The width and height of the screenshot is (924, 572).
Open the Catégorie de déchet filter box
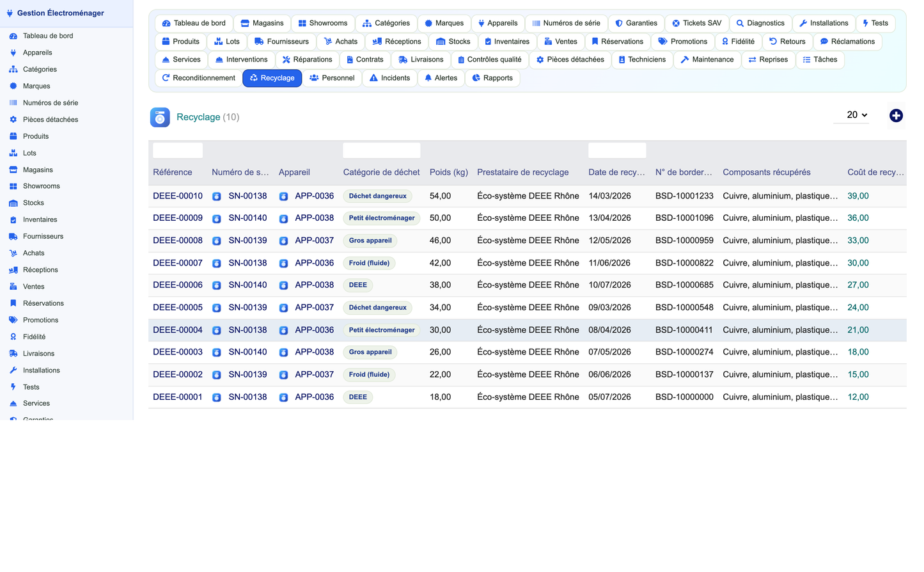[382, 150]
